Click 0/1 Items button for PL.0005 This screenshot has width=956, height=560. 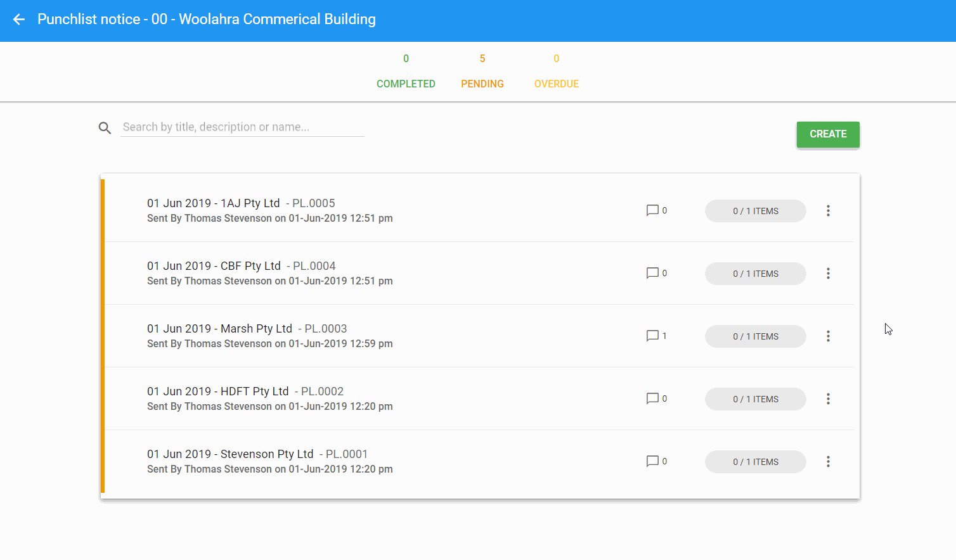[756, 211]
